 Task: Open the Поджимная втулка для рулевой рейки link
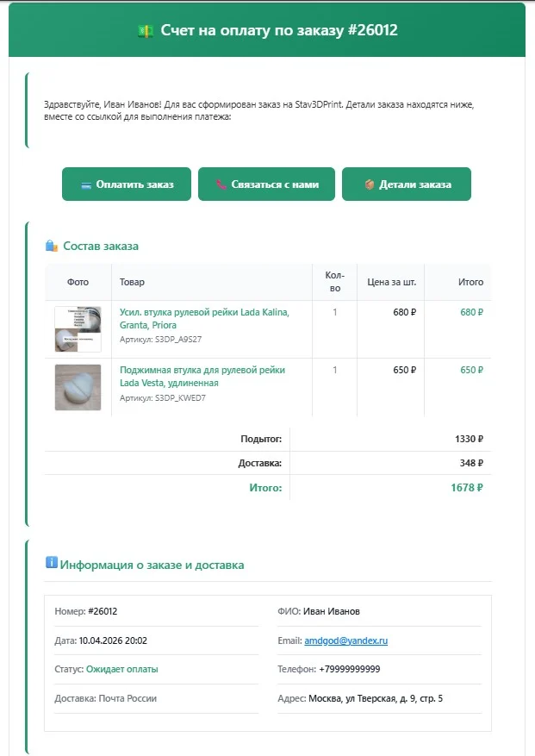click(202, 377)
